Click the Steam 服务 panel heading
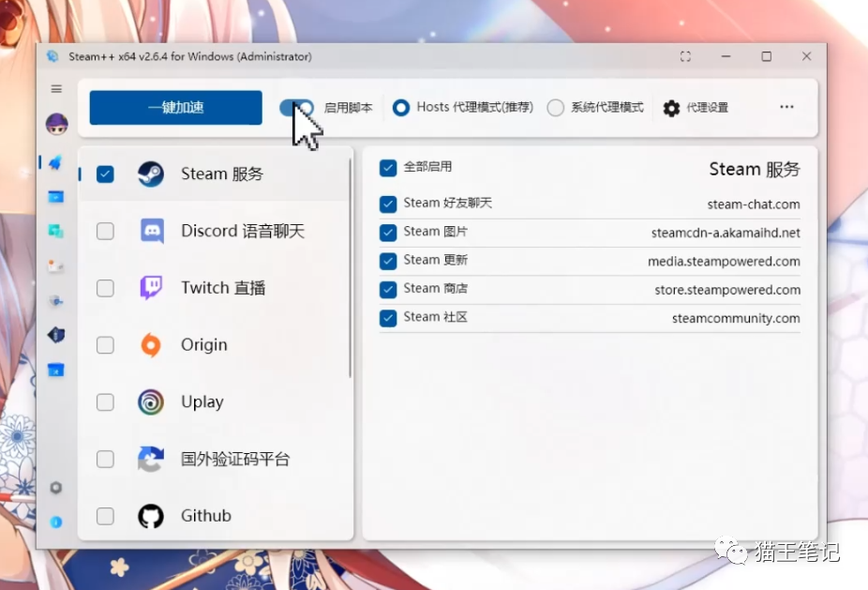868x590 pixels. pos(755,169)
